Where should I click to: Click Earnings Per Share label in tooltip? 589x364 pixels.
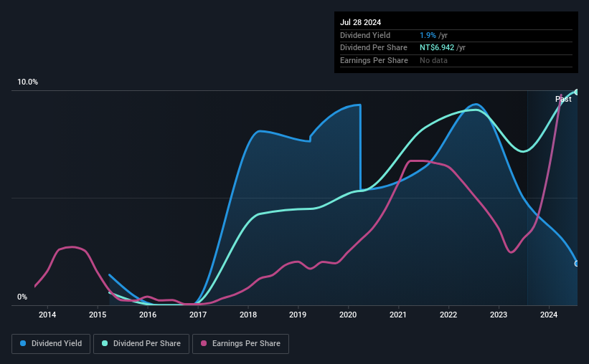click(x=374, y=60)
